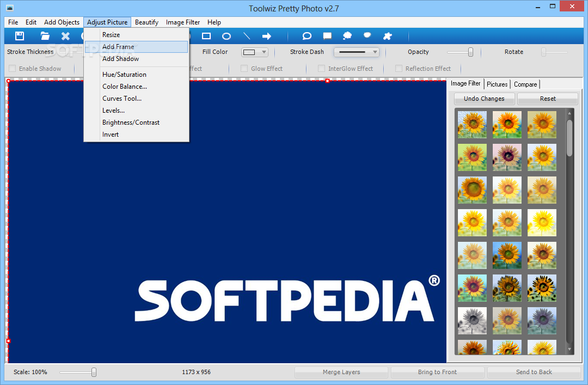Click the Merge Layers button
Image resolution: width=588 pixels, height=385 pixels.
click(341, 372)
